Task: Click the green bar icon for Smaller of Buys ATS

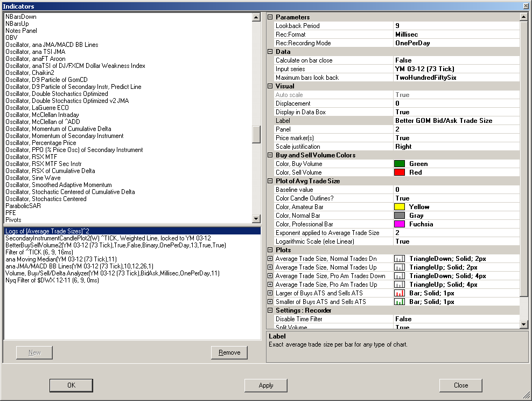Action: pyautogui.click(x=400, y=302)
